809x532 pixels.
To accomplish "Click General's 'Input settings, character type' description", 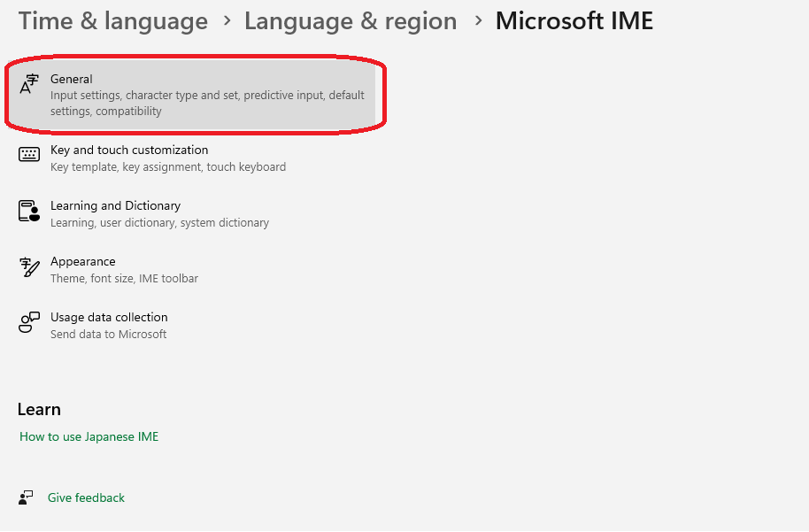I will 207,104.
